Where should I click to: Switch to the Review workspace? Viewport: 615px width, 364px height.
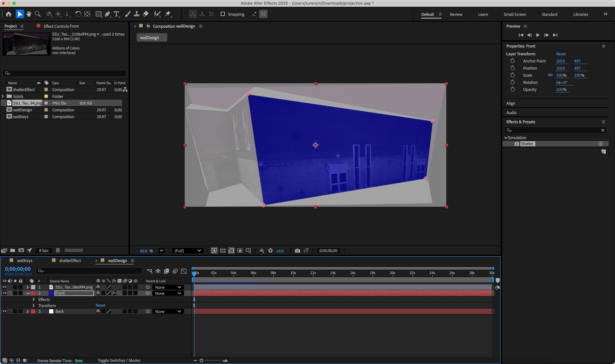tap(456, 14)
